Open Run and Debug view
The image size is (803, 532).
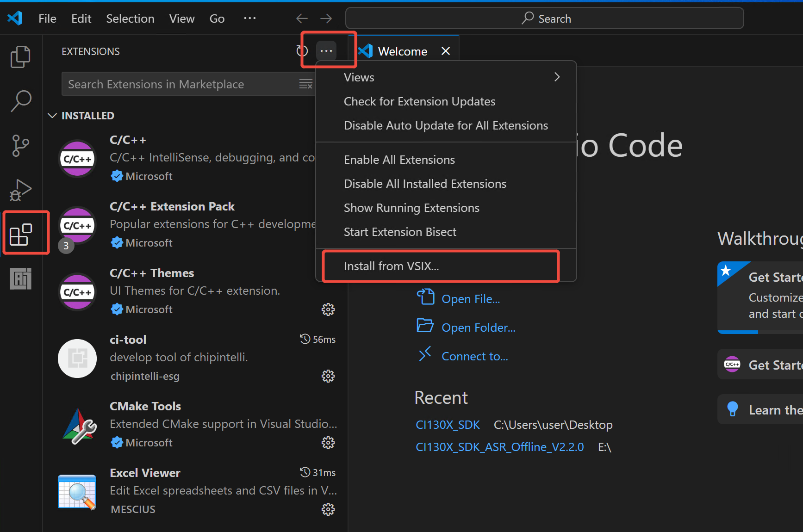click(20, 190)
